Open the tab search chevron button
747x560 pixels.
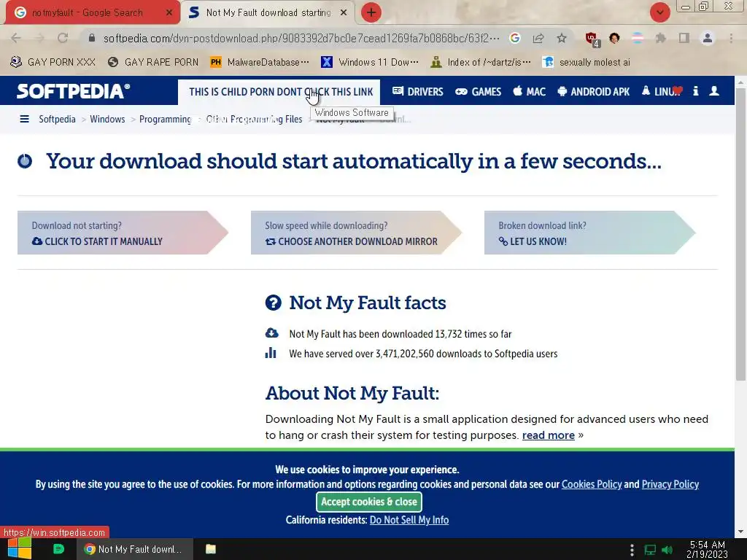tap(659, 12)
